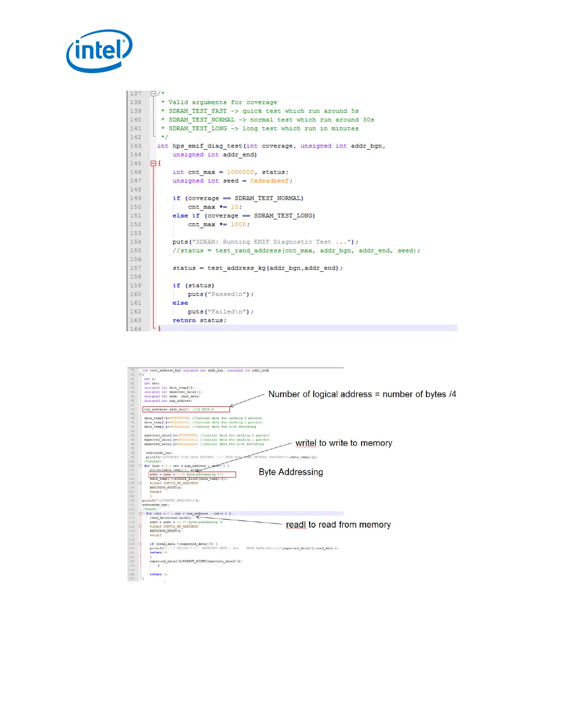Click 'else if (coverage == SDRAM_TEST_LONG)' line
This screenshot has height=728, width=563.
[x=244, y=216]
